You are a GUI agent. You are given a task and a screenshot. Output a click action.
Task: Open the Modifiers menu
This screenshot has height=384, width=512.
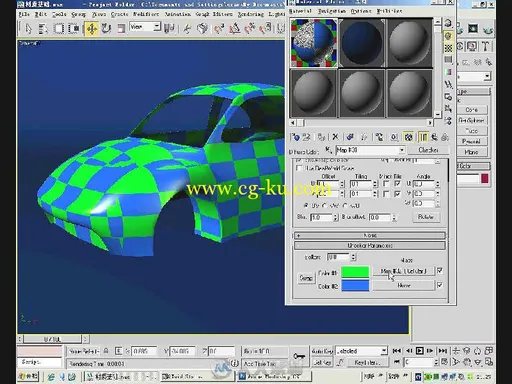[146, 14]
